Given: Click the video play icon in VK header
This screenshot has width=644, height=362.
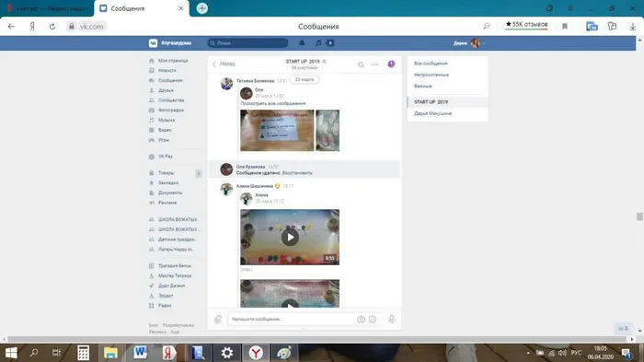Looking at the screenshot, I should click(x=330, y=42).
